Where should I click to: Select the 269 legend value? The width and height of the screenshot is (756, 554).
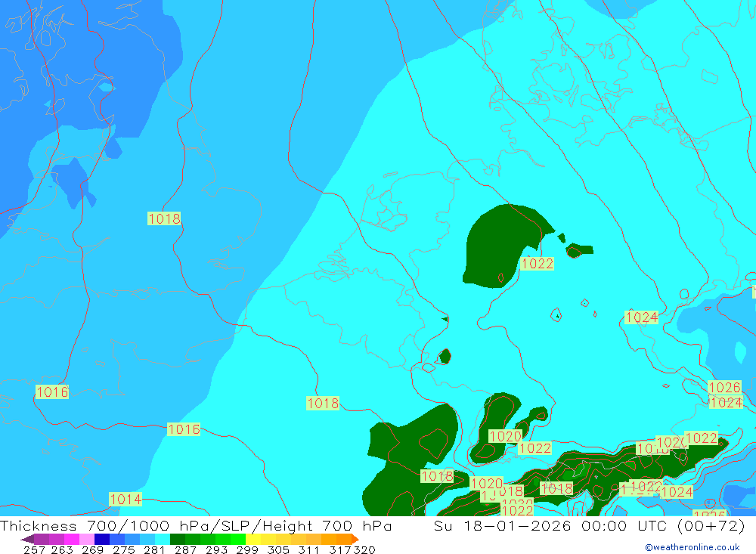point(92,549)
